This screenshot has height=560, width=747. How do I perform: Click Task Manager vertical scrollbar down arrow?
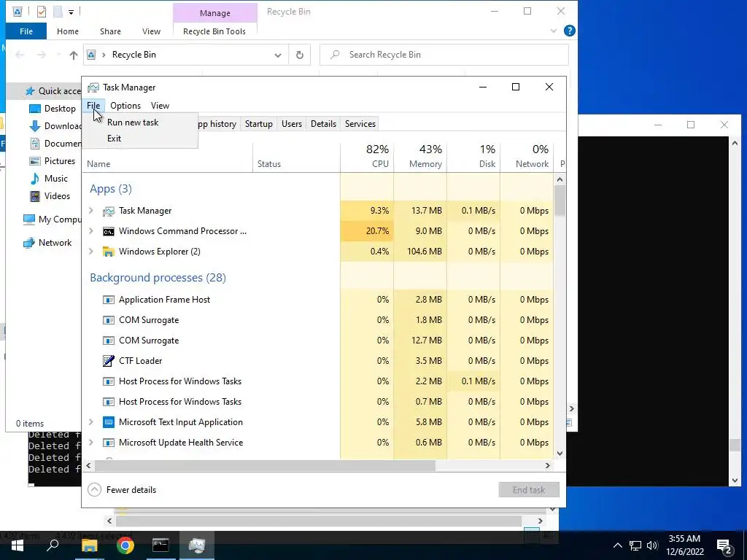560,454
